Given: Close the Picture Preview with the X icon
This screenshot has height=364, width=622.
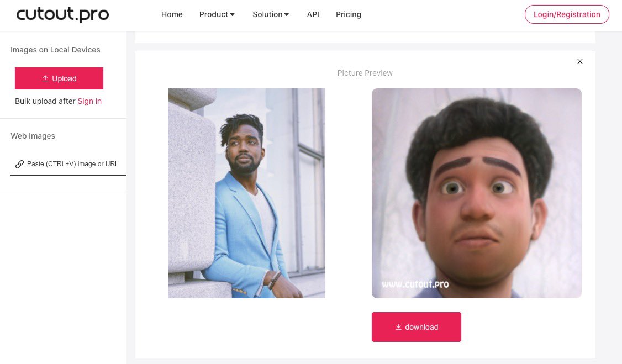Looking at the screenshot, I should click(579, 61).
